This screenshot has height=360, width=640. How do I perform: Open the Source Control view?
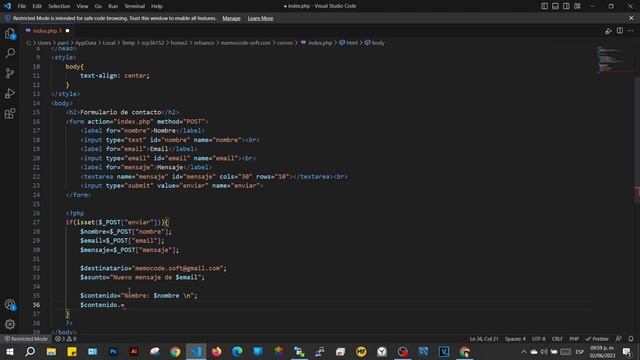pyautogui.click(x=10, y=73)
